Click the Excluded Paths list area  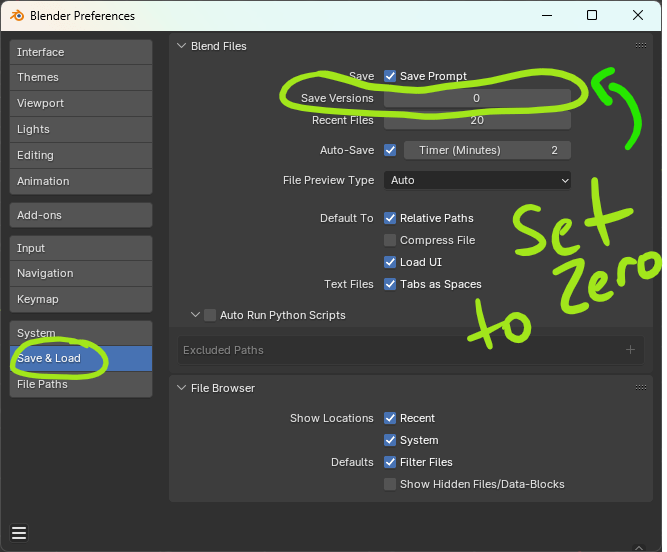click(410, 350)
